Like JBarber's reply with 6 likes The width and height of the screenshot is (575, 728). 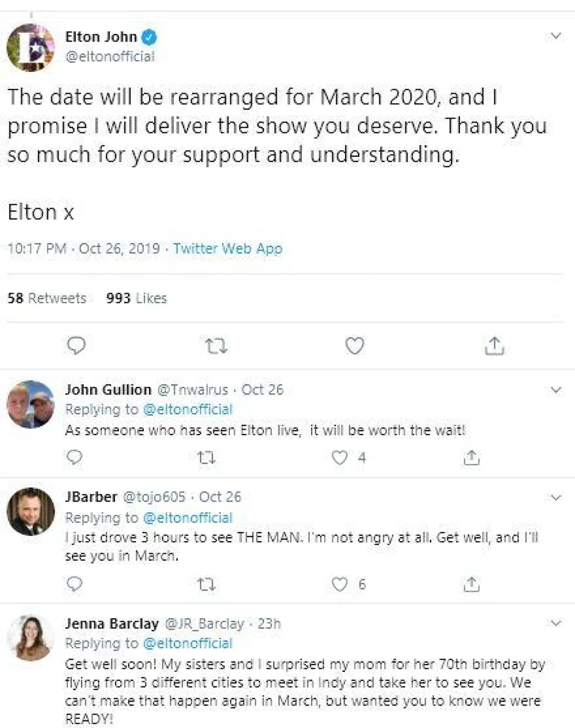[x=340, y=584]
